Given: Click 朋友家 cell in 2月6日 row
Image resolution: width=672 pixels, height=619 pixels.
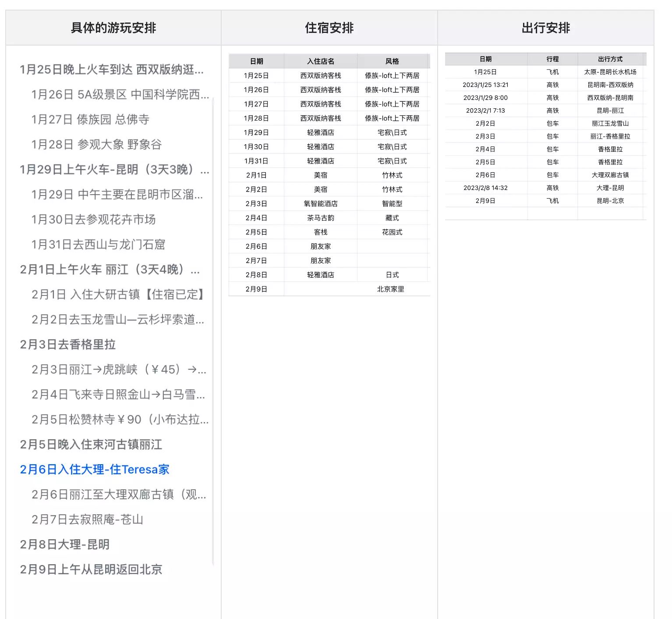Looking at the screenshot, I should point(321,246).
